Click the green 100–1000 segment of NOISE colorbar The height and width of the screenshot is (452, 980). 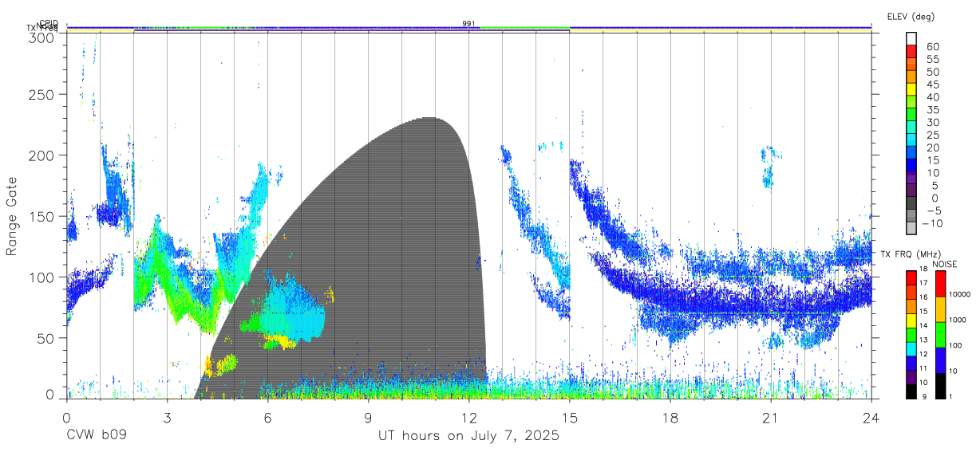939,334
